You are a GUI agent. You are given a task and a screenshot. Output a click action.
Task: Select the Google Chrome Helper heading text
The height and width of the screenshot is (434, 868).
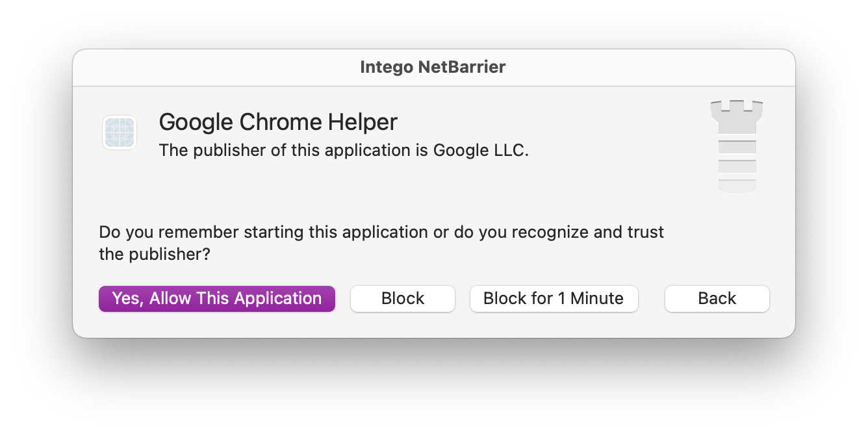point(278,122)
